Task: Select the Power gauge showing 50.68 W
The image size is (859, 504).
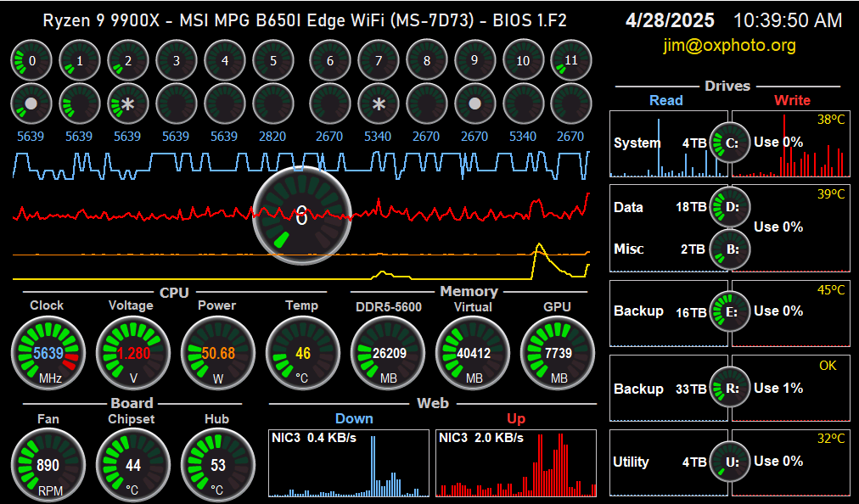Action: click(218, 353)
